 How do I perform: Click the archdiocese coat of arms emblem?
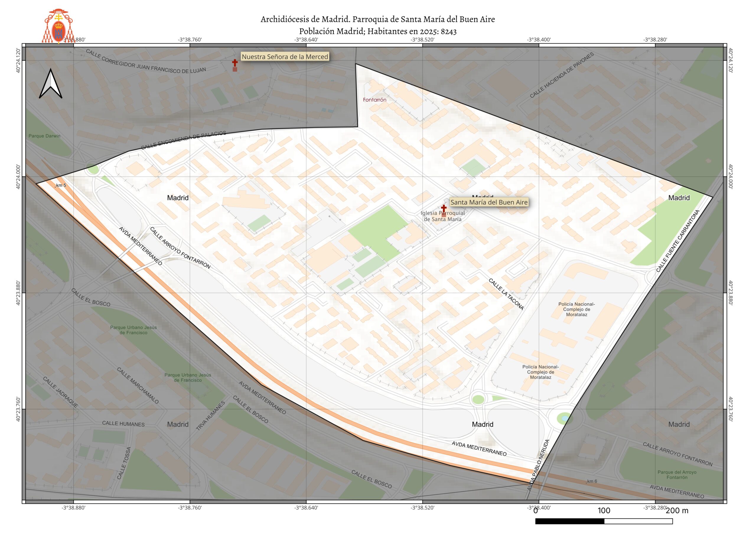pos(58,26)
